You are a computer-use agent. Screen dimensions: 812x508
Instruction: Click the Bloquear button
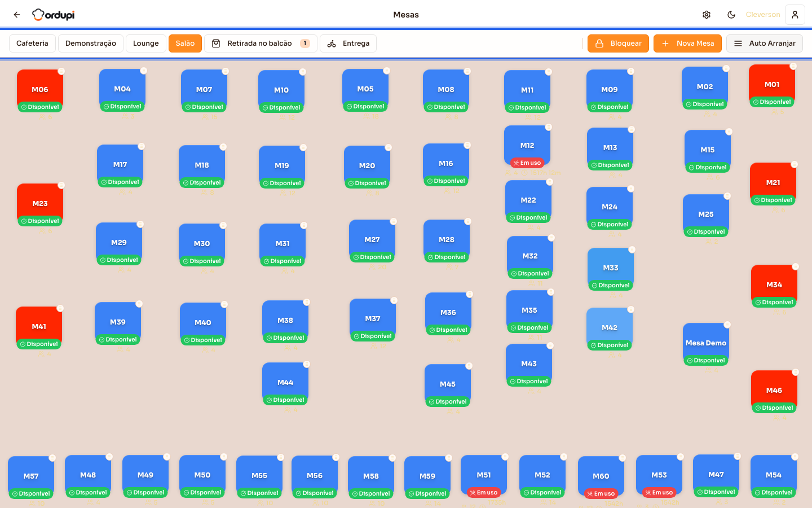coord(618,43)
